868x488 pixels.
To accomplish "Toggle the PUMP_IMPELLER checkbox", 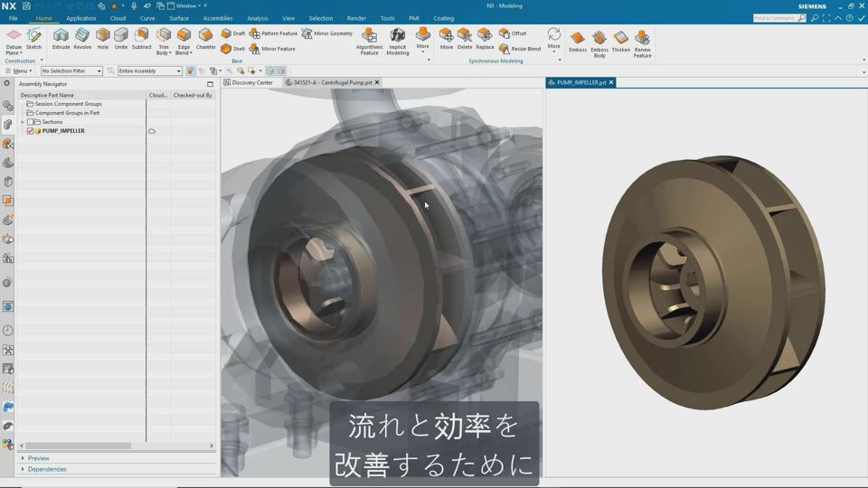I will click(30, 131).
